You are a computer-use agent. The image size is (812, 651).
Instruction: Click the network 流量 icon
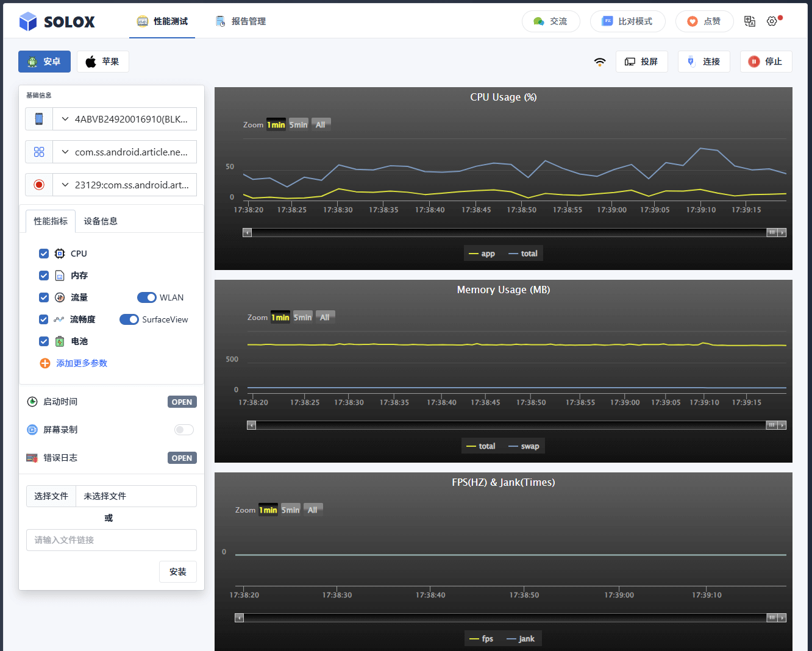(x=60, y=297)
